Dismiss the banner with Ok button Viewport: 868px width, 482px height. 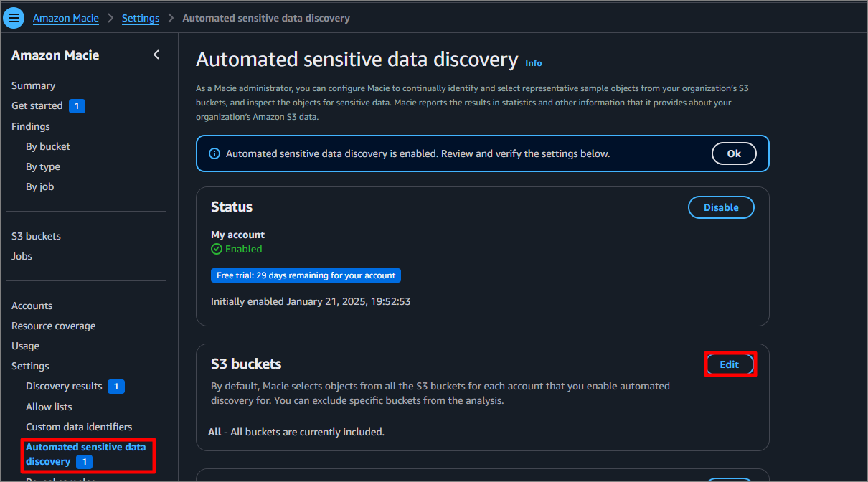pyautogui.click(x=734, y=153)
